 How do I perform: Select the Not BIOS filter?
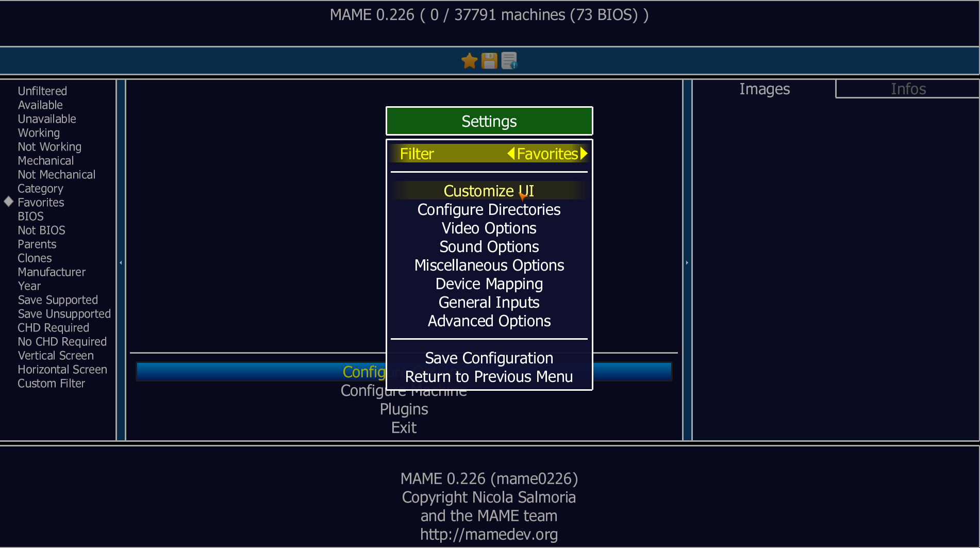click(x=42, y=230)
